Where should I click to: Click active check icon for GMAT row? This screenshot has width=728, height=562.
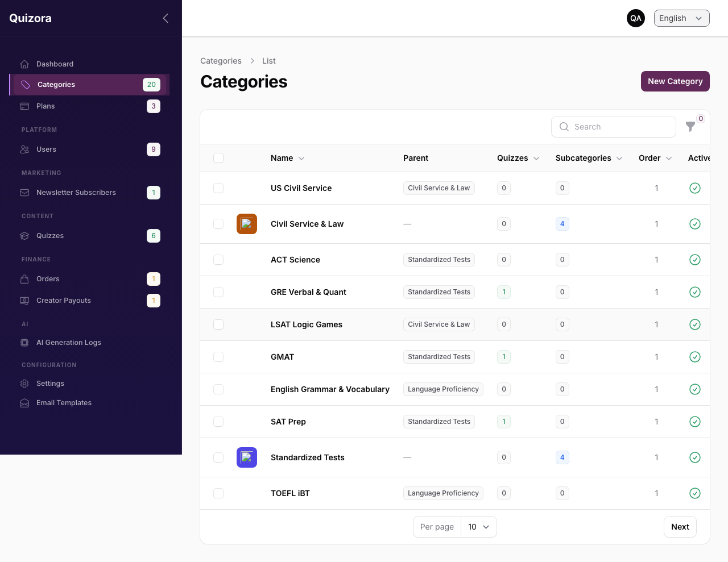[695, 357]
